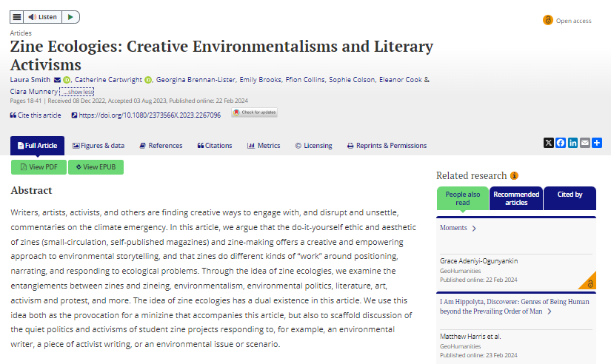Collapse author list with show less

pyautogui.click(x=77, y=92)
